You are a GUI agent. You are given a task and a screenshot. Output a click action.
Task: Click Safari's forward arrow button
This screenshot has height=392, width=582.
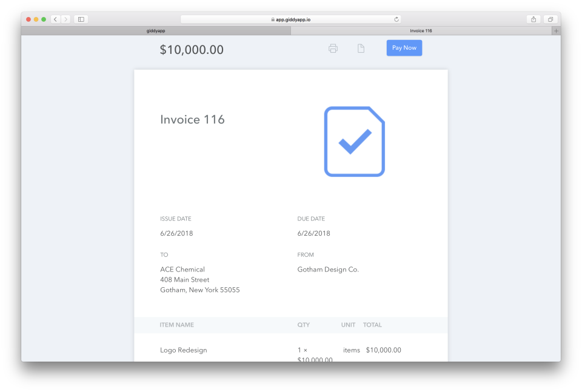(x=65, y=19)
